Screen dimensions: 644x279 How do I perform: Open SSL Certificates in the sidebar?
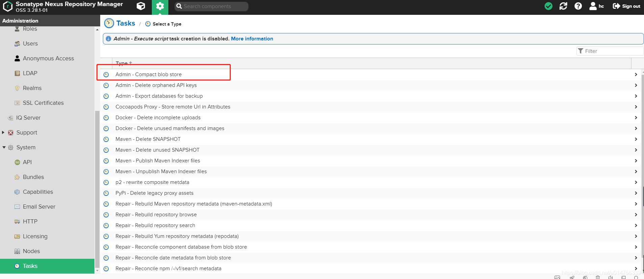pyautogui.click(x=43, y=103)
